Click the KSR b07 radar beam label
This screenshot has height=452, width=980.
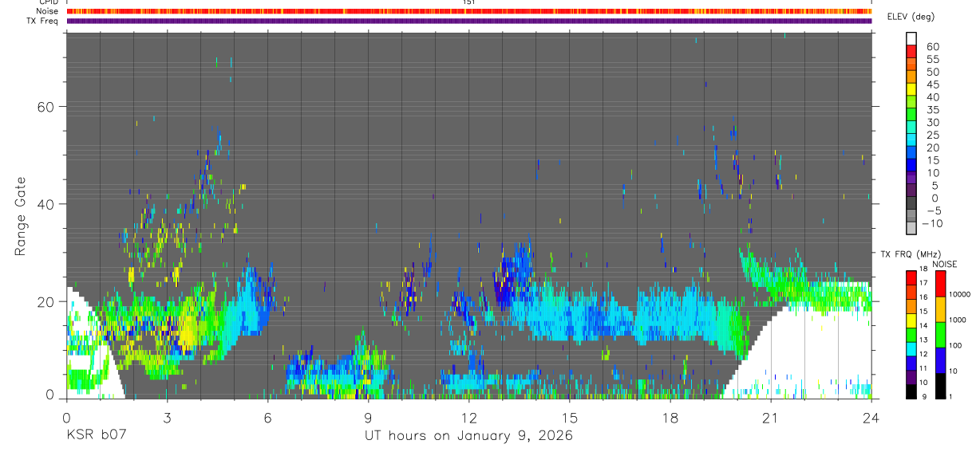click(x=96, y=436)
